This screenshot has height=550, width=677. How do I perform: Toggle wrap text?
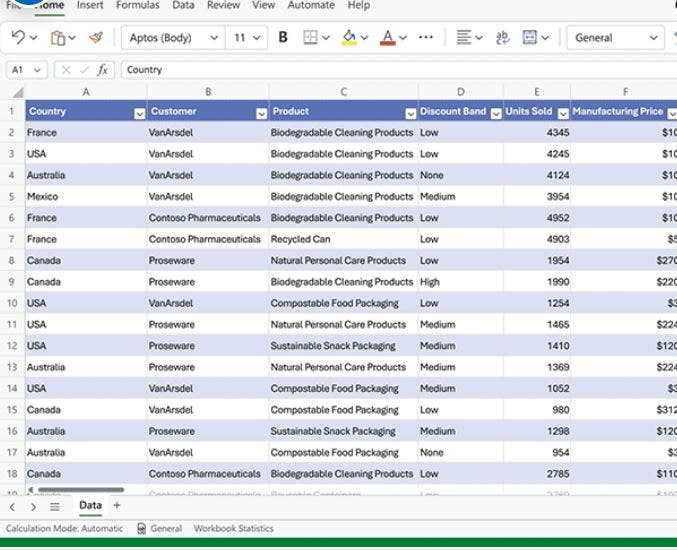coord(502,38)
